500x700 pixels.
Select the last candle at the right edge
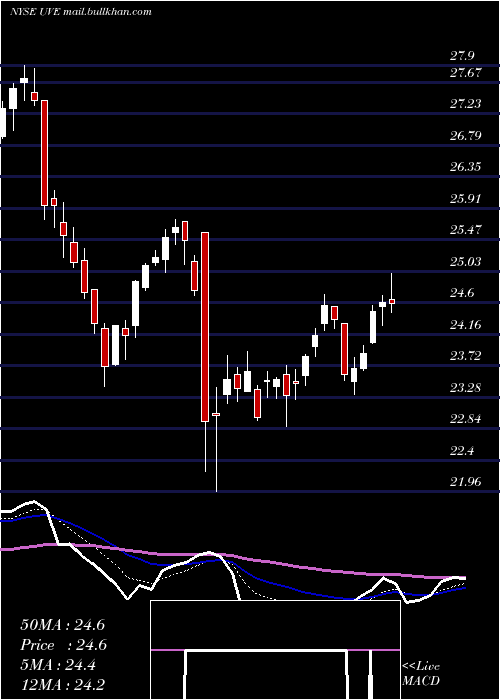coord(392,301)
